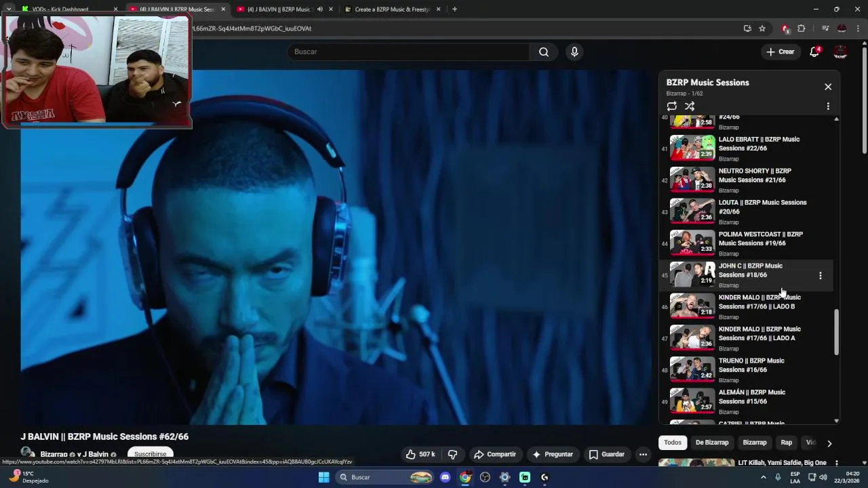
Task: Click the Crear create button
Action: pyautogui.click(x=780, y=52)
